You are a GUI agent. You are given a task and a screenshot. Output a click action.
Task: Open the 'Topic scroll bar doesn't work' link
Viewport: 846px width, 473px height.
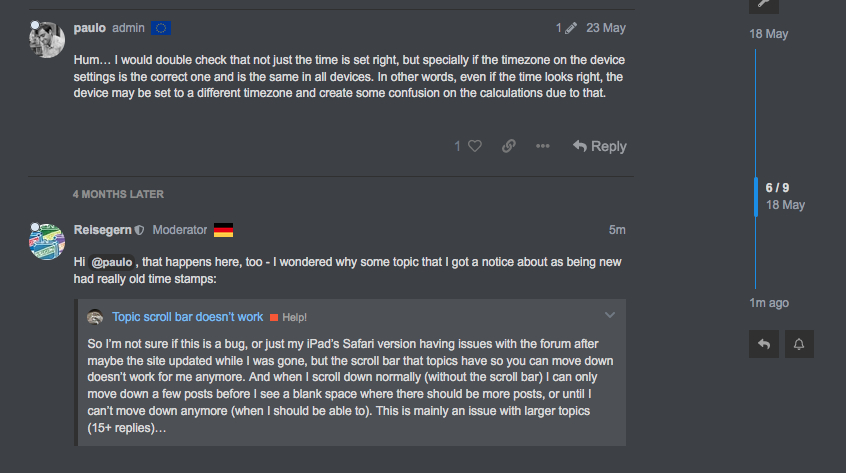point(187,317)
